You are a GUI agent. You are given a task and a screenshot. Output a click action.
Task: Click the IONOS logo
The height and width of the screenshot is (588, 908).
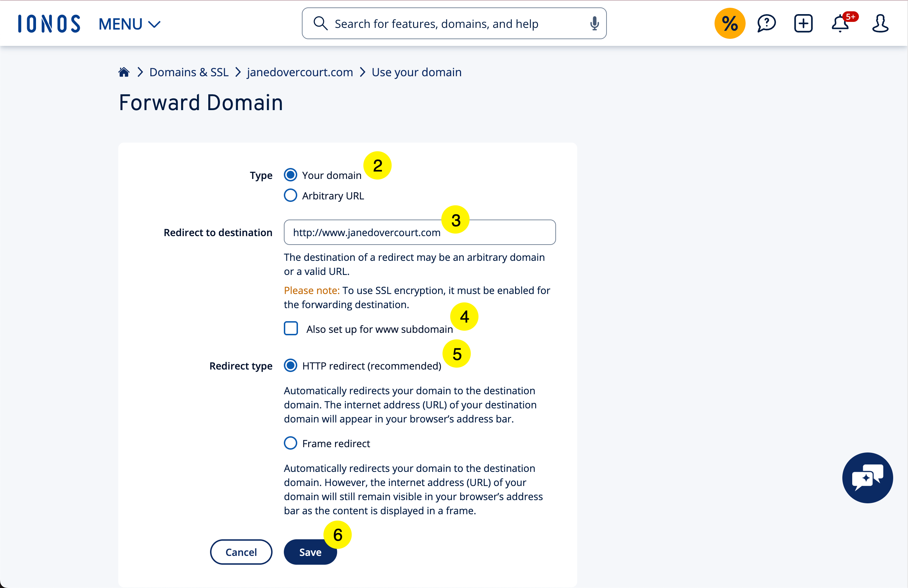pyautogui.click(x=49, y=24)
